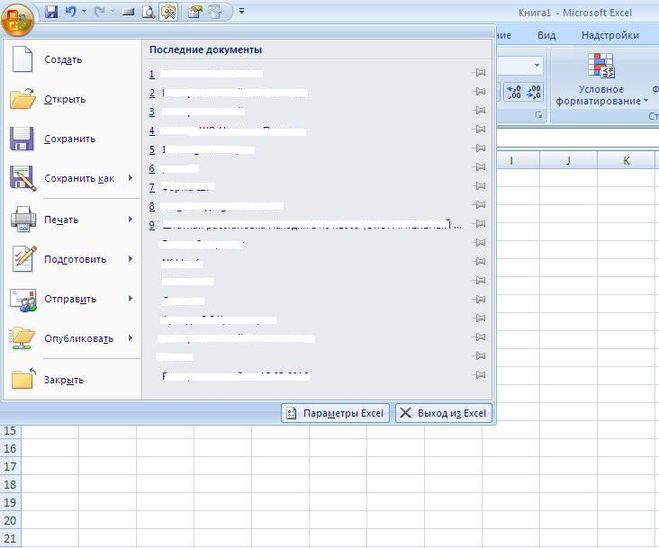Click the highlighted icon next to Print Preview
The image size is (659, 548).
(169, 12)
